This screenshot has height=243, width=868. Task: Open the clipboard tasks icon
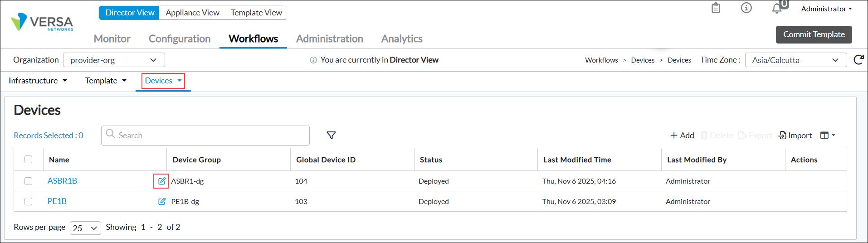tap(716, 8)
